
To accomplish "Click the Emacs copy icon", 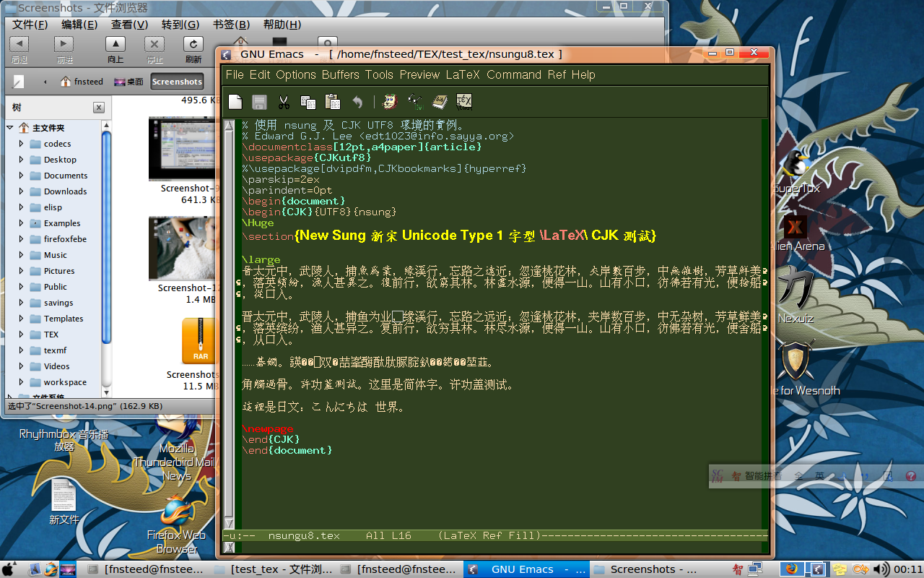I will (x=308, y=102).
